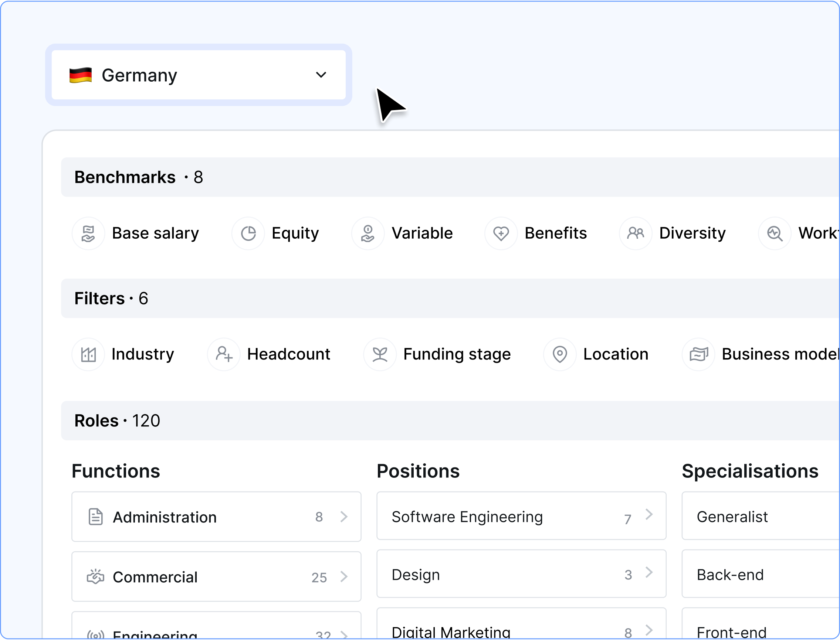
Task: Expand the Commercial function chevron
Action: pyautogui.click(x=344, y=577)
